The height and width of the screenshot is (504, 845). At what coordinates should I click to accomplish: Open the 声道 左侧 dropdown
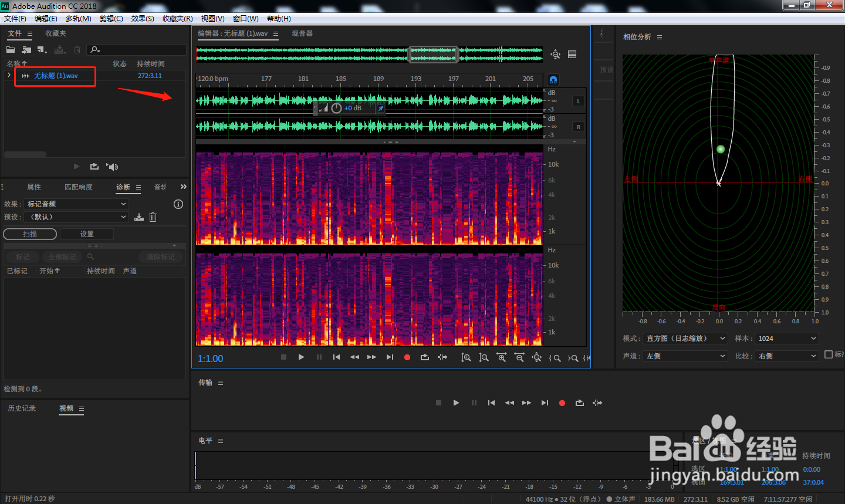tap(686, 356)
